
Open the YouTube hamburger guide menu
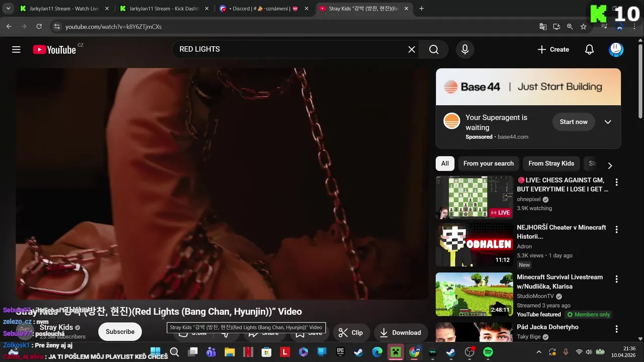pyautogui.click(x=16, y=49)
